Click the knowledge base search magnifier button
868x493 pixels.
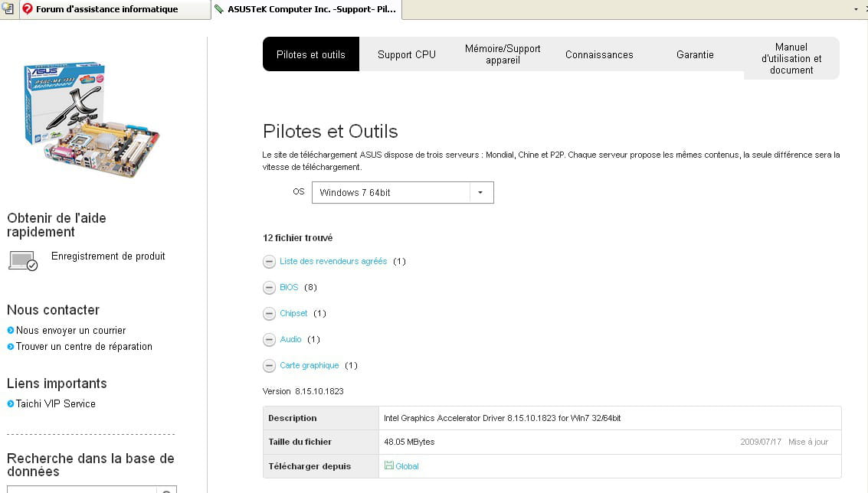[166, 490]
